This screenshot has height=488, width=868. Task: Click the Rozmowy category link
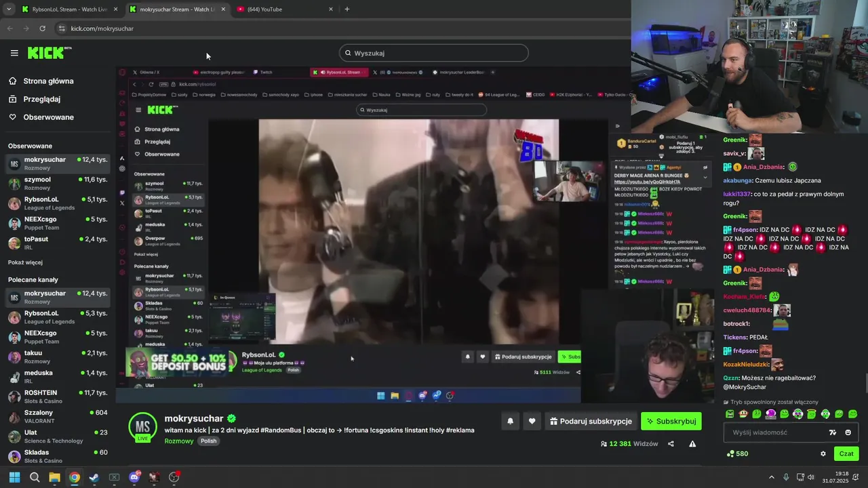(x=179, y=441)
